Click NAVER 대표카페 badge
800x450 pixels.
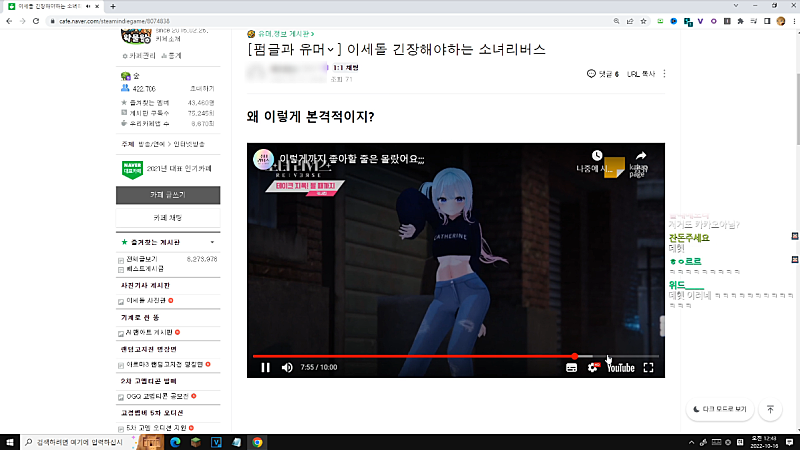[x=132, y=169]
